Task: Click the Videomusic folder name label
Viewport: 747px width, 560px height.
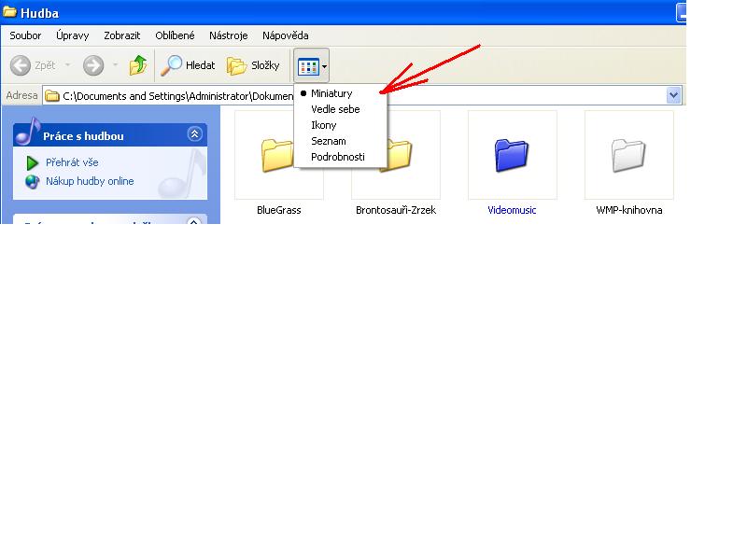Action: [512, 210]
